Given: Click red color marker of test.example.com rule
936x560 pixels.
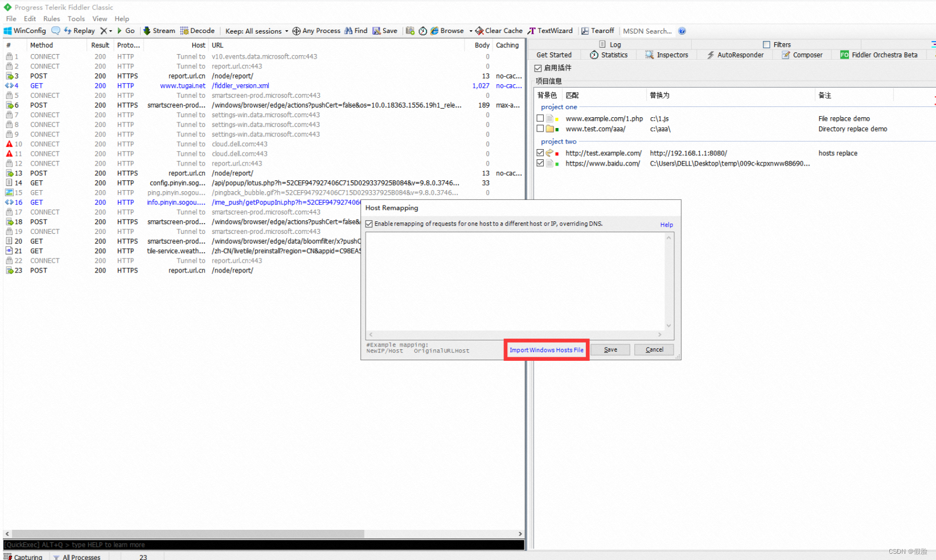Looking at the screenshot, I should point(557,154).
